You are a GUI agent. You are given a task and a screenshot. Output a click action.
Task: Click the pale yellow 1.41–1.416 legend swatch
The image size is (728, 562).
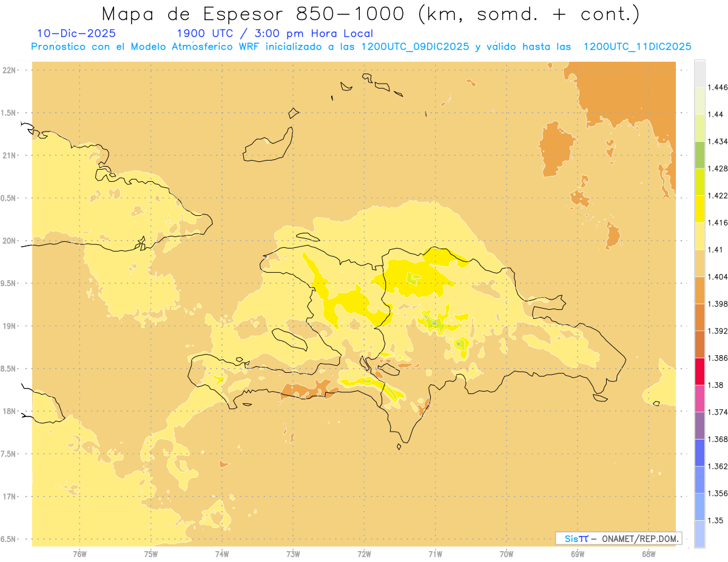pyautogui.click(x=699, y=236)
